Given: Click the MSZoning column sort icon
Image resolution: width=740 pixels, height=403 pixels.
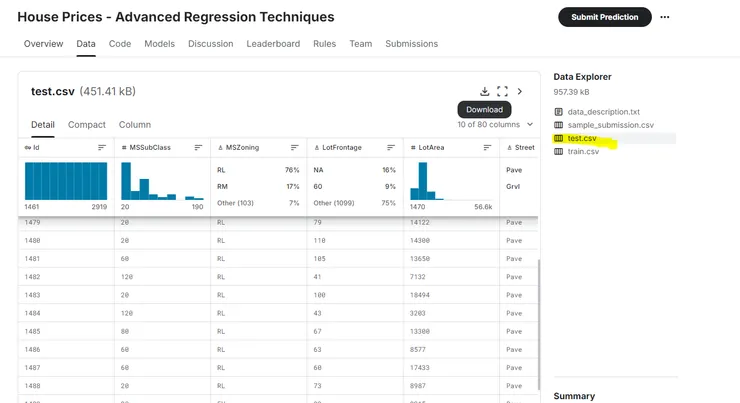Looking at the screenshot, I should coord(295,147).
